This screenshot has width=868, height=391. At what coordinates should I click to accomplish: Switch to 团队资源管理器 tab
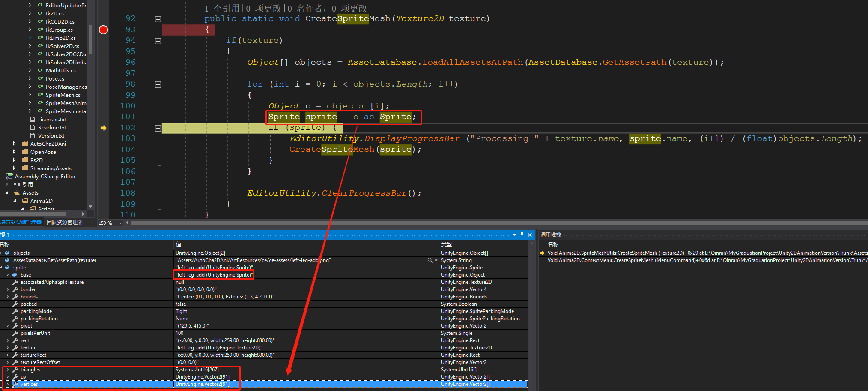tap(65, 222)
